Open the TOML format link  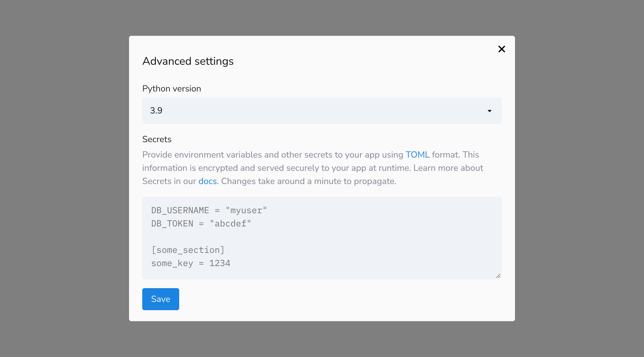[x=417, y=155]
